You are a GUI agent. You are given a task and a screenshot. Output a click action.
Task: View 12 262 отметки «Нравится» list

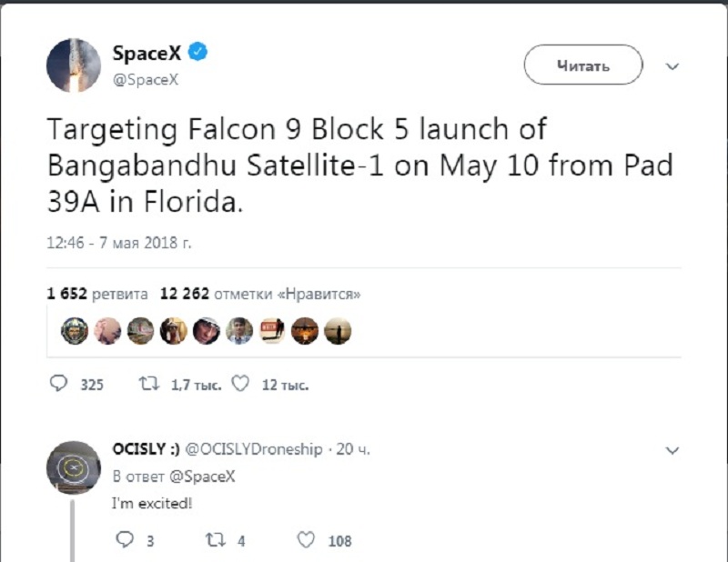pos(260,294)
